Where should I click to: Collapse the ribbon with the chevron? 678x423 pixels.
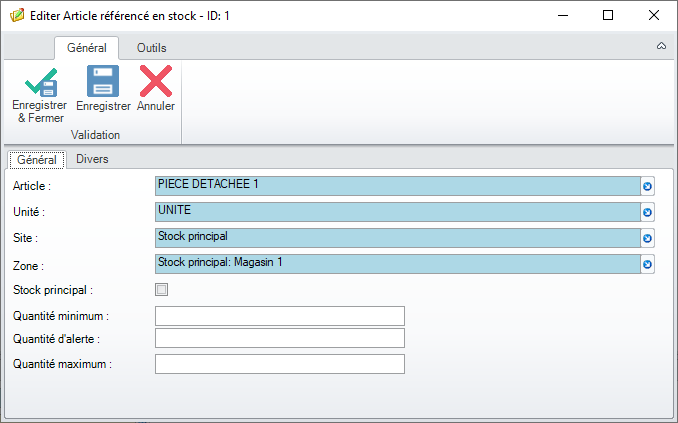tap(661, 46)
